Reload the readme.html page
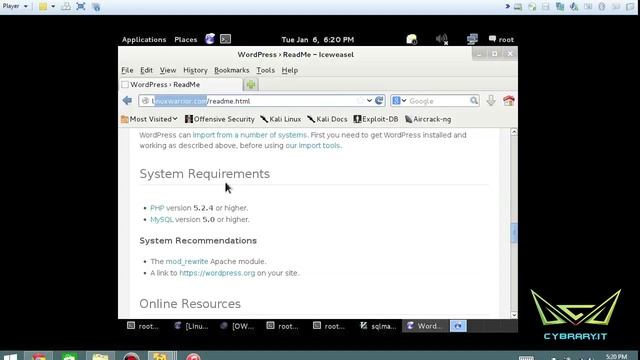Image resolution: width=640 pixels, height=360 pixels. tap(379, 100)
